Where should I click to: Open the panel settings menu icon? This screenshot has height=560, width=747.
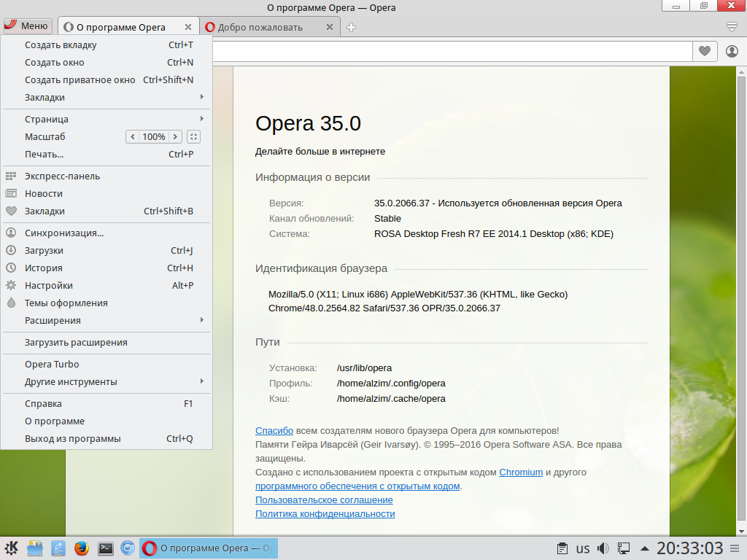[735, 548]
